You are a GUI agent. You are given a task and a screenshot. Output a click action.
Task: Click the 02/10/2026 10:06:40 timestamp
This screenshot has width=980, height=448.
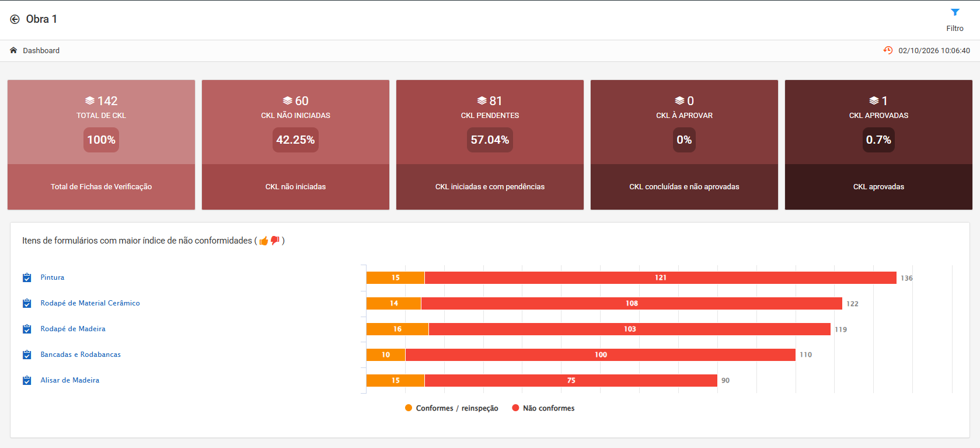point(934,50)
